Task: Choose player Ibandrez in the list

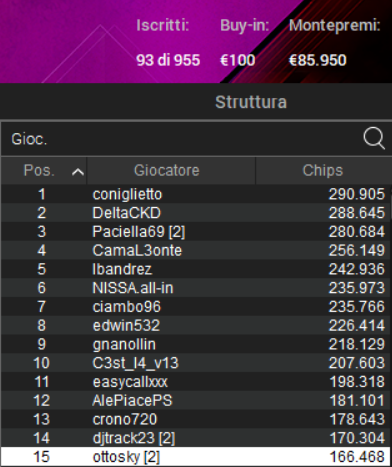Action: click(x=195, y=269)
